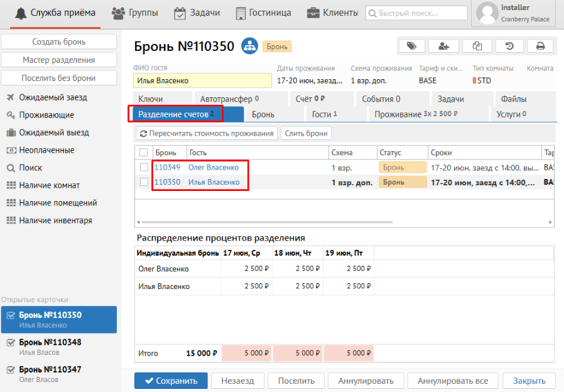Viewport: 564px width, 392px height.
Task: Open the installer user account menu
Action: (x=514, y=13)
